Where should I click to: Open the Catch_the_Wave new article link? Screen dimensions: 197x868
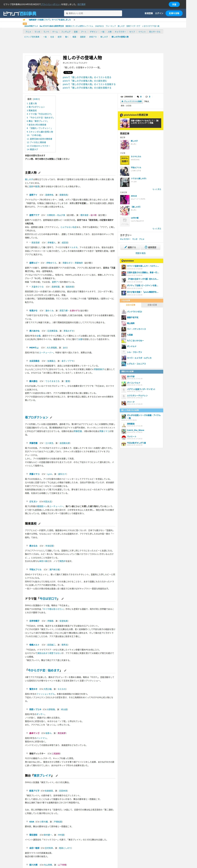(136, 430)
